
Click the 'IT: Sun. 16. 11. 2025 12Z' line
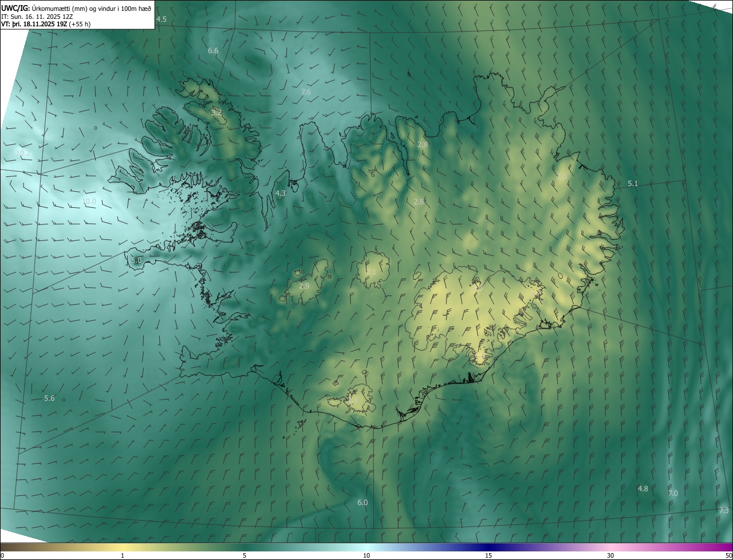click(x=38, y=17)
